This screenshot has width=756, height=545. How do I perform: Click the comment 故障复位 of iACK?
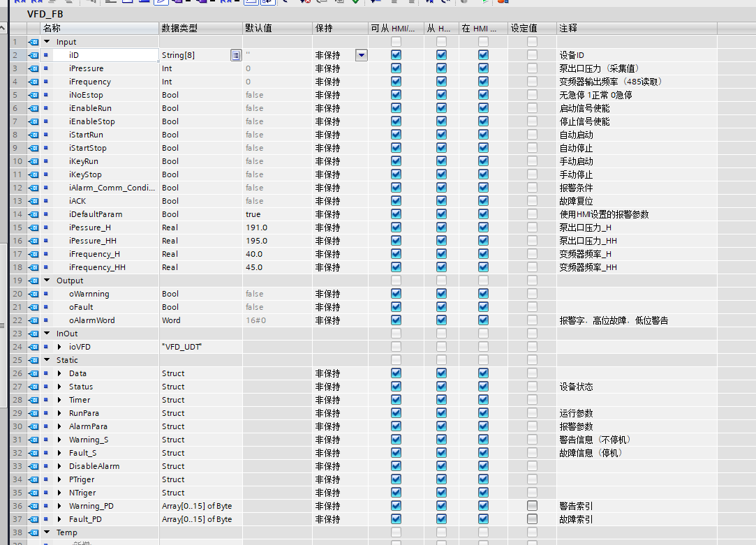[576, 201]
